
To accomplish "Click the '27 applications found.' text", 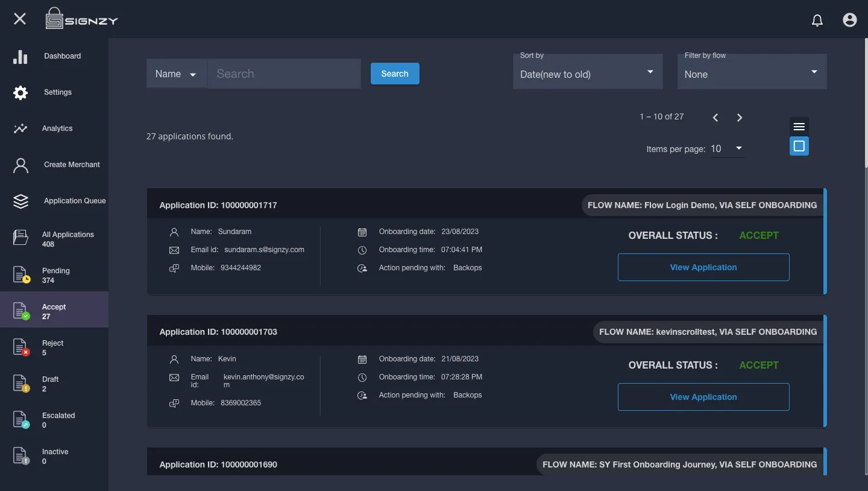I will (x=190, y=136).
